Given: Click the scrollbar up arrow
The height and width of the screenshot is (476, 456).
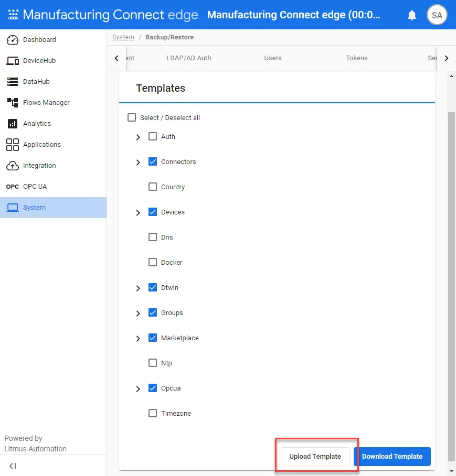Looking at the screenshot, I should pos(451,76).
